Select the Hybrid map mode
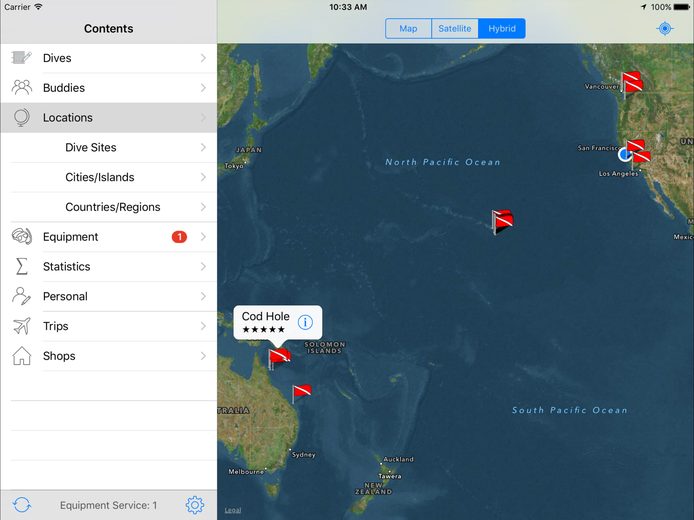 coord(502,29)
